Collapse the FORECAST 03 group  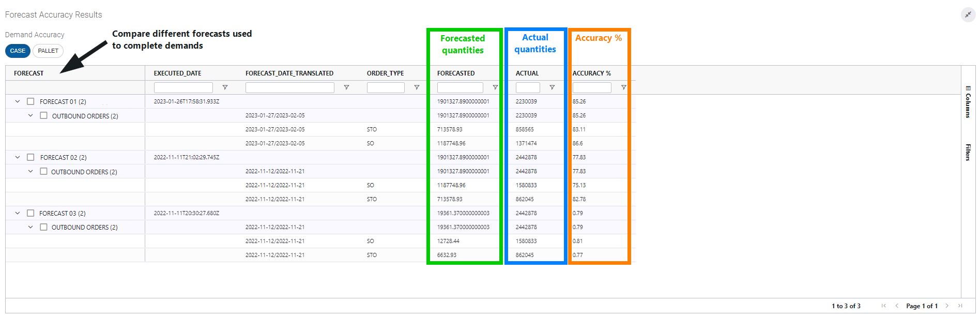click(x=18, y=213)
